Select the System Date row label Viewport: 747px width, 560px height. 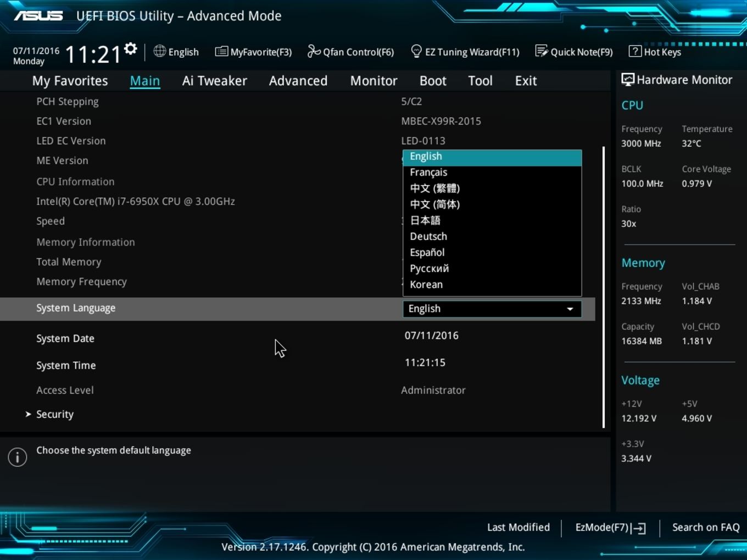[65, 339]
